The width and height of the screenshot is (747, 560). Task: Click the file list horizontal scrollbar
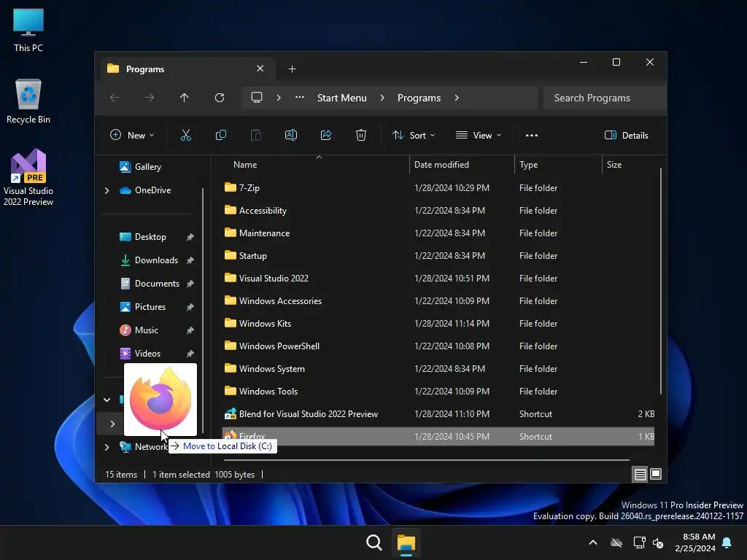coord(427,460)
